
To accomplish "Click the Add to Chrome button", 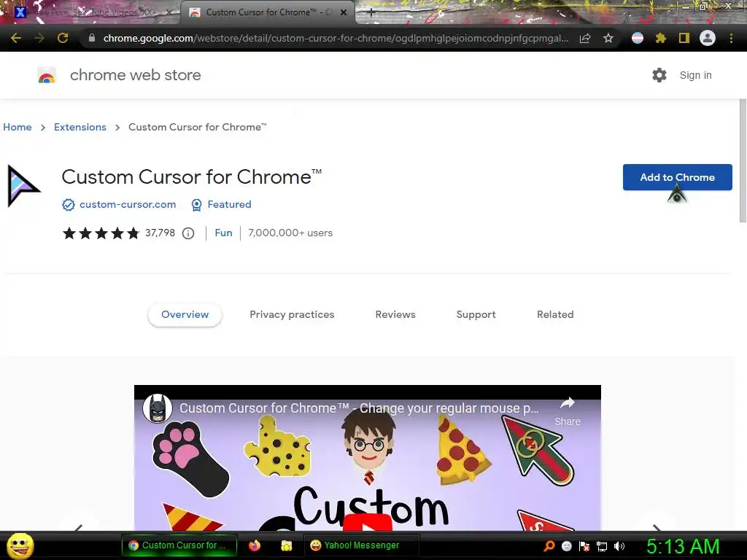I will point(678,177).
